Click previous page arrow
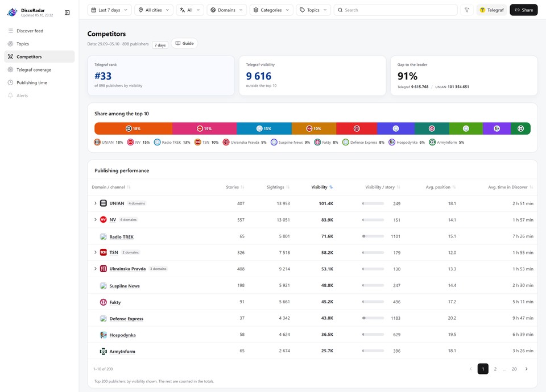Screen dimensions: 546x392 click(x=471, y=369)
